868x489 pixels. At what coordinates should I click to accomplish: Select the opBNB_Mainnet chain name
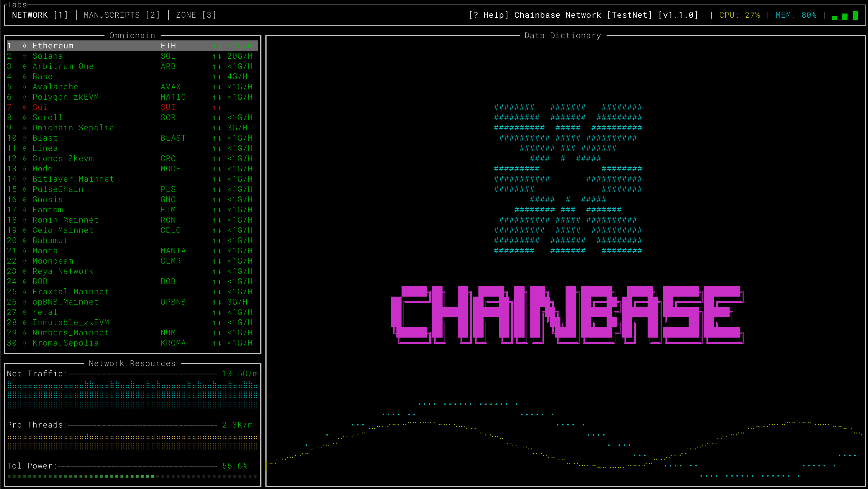(65, 302)
